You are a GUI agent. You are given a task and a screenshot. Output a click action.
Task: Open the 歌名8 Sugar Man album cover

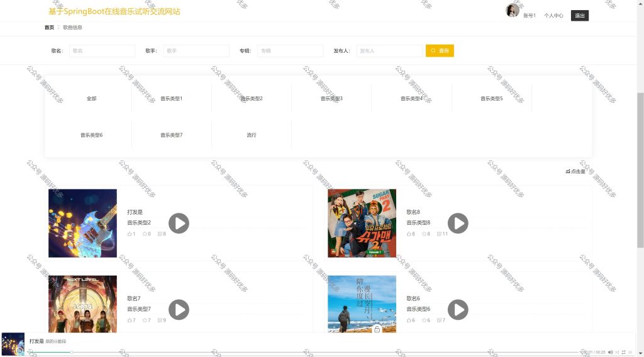point(362,224)
